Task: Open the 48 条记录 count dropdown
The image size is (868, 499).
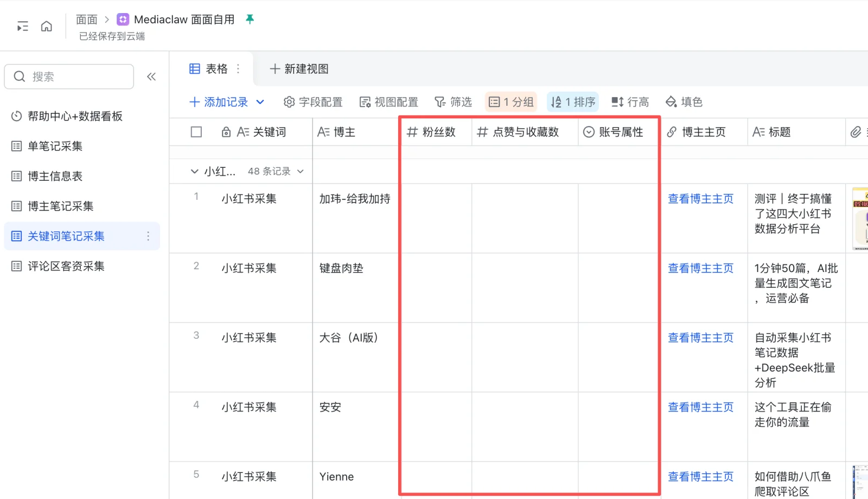Action: click(276, 172)
